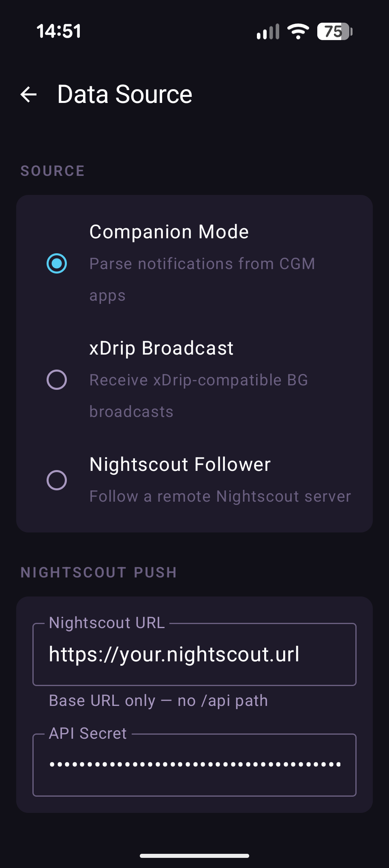Focus the API Secret input field
Viewport: 389px width, 868px height.
194,764
